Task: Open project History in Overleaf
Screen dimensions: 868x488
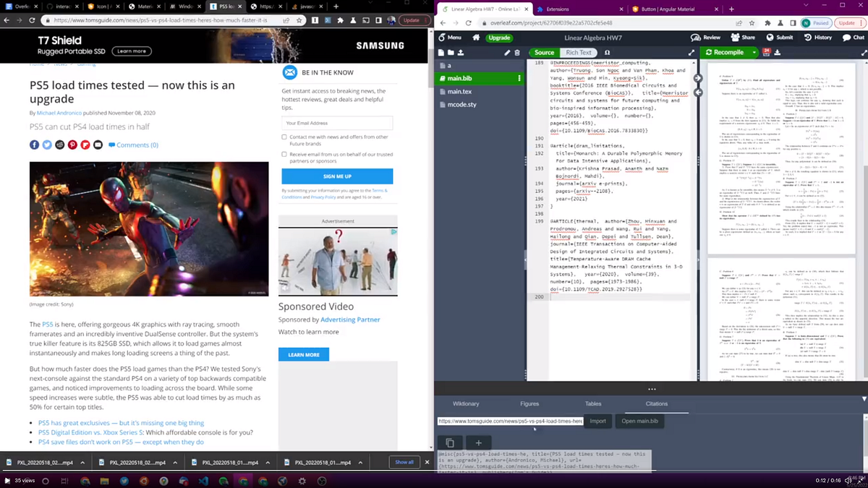Action: tap(824, 37)
